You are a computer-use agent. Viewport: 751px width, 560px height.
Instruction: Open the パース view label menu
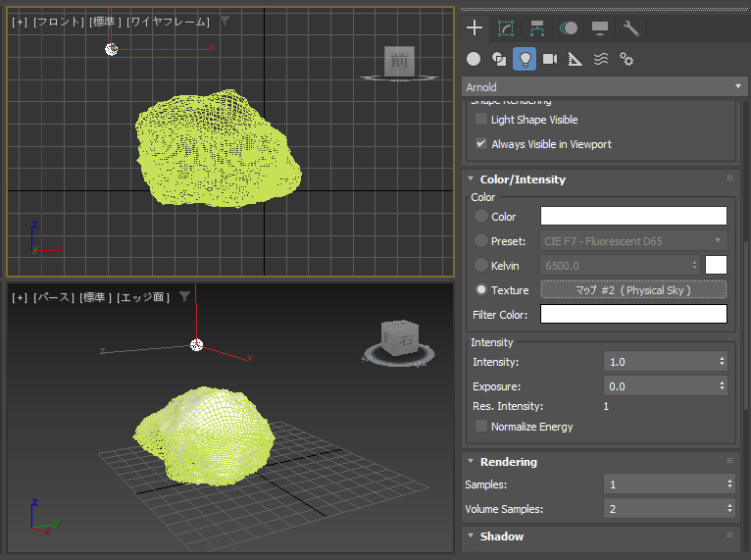pyautogui.click(x=54, y=297)
